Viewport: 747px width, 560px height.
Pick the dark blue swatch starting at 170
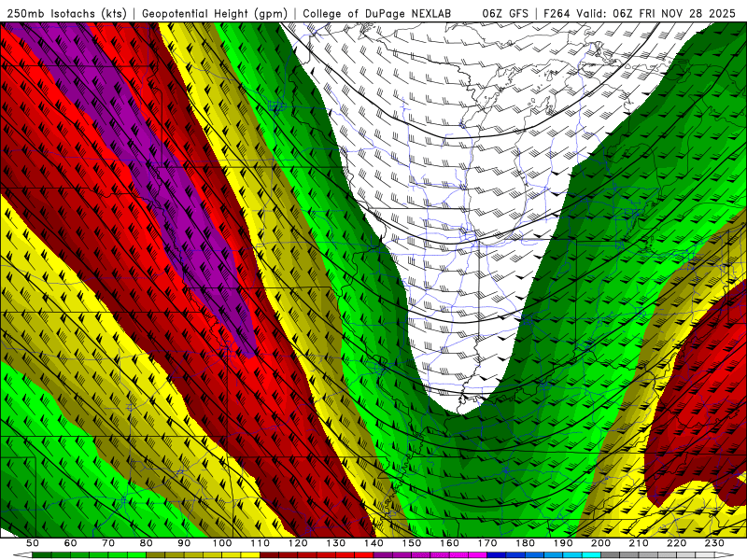(x=497, y=555)
